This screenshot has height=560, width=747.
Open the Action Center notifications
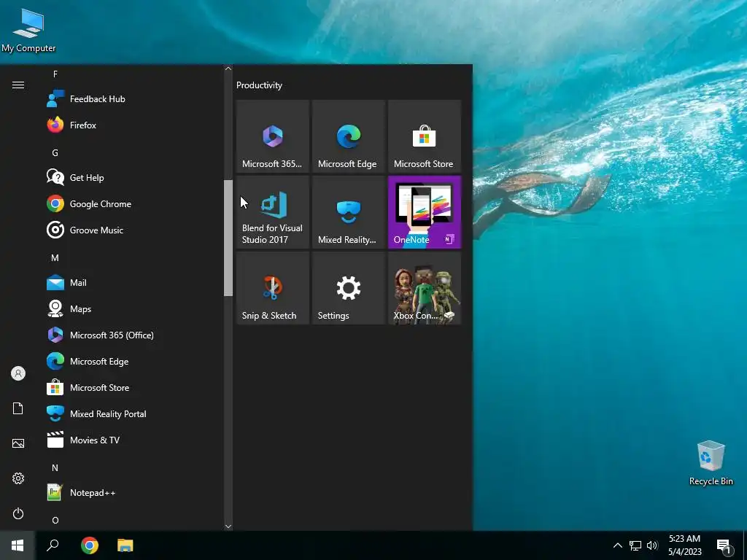(724, 546)
